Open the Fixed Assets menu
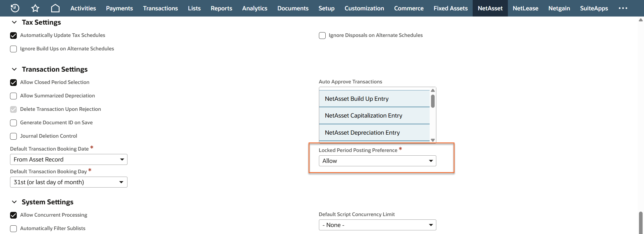The height and width of the screenshot is (234, 644). pyautogui.click(x=450, y=8)
